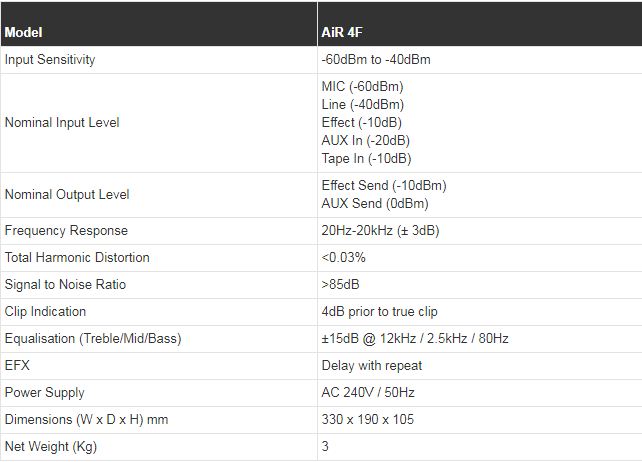Select the "Frequency Response" label

[x=66, y=230]
